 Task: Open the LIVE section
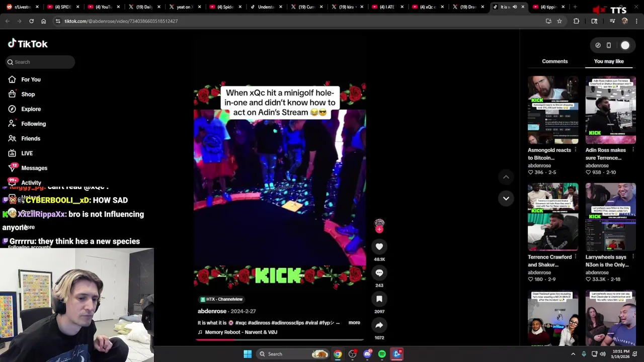pos(21,153)
